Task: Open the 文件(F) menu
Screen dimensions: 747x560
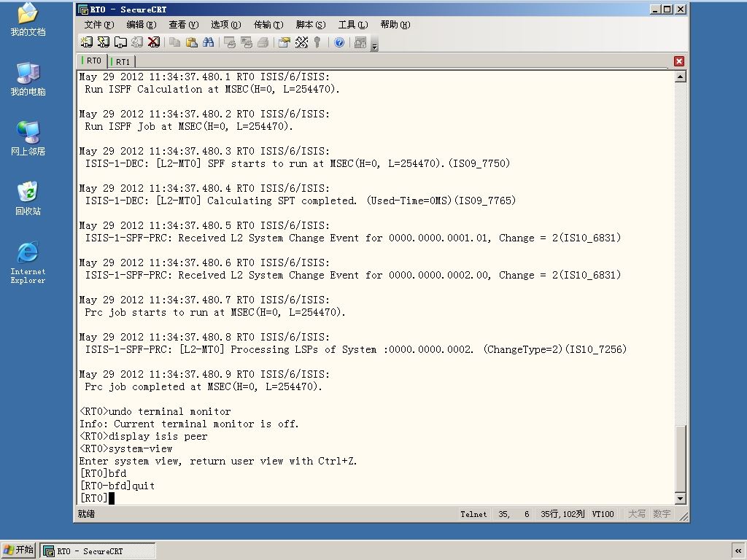Action: [99, 24]
